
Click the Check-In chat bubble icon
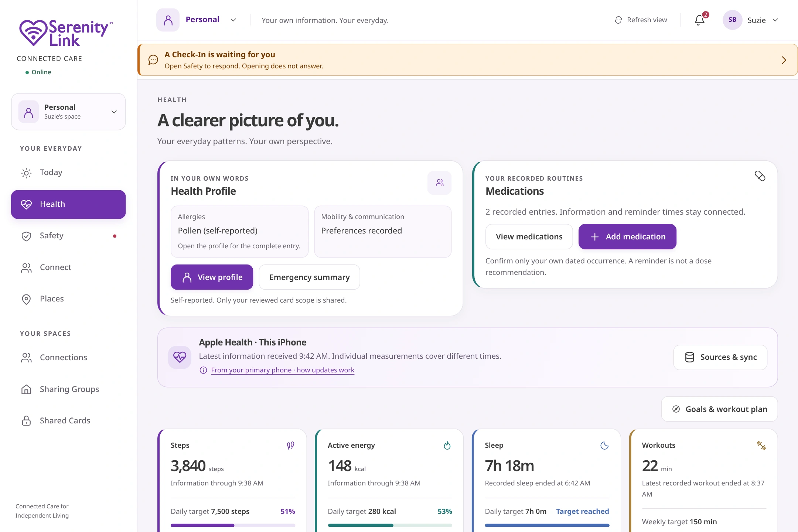153,60
